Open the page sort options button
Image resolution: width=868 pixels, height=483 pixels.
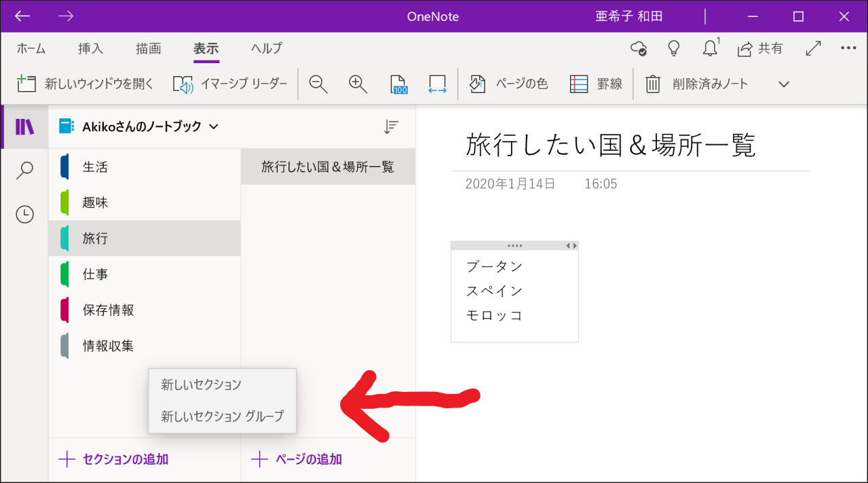click(x=391, y=126)
